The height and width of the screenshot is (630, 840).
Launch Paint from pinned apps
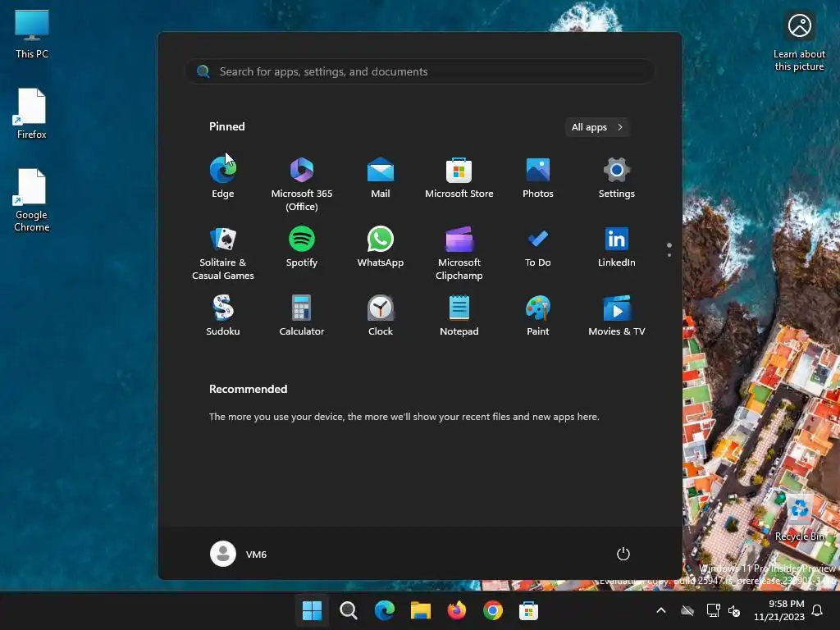point(538,316)
